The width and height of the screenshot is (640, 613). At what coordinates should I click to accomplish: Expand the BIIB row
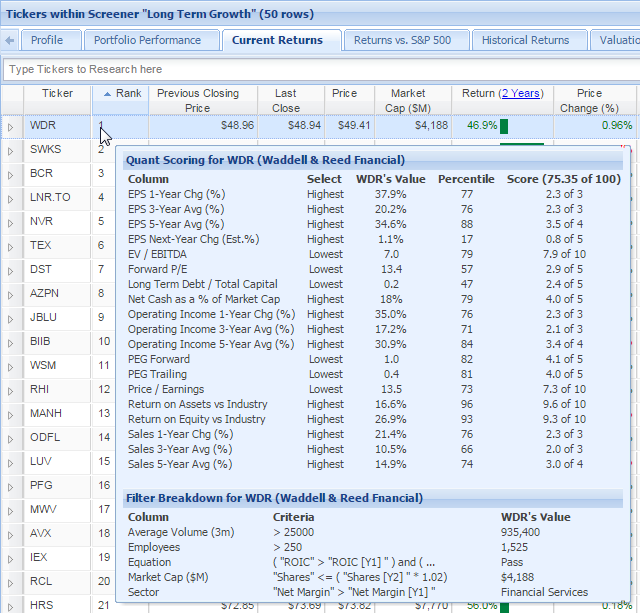click(x=11, y=344)
